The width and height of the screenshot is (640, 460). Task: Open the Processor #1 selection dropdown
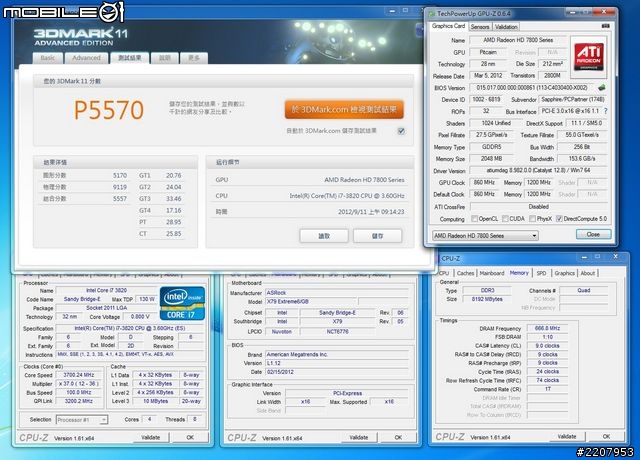tap(82, 420)
